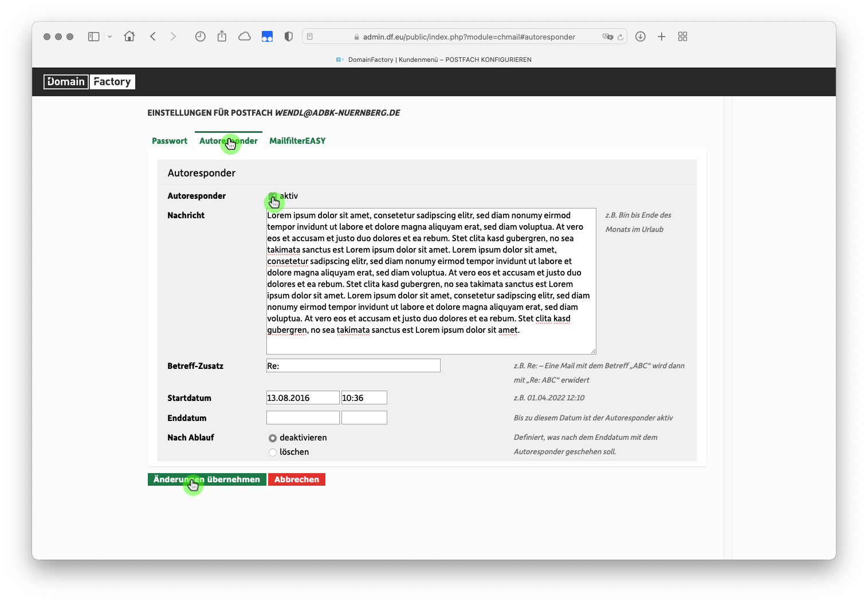868x602 pixels.
Task: Navigate back with the back arrow
Action: [x=153, y=37]
